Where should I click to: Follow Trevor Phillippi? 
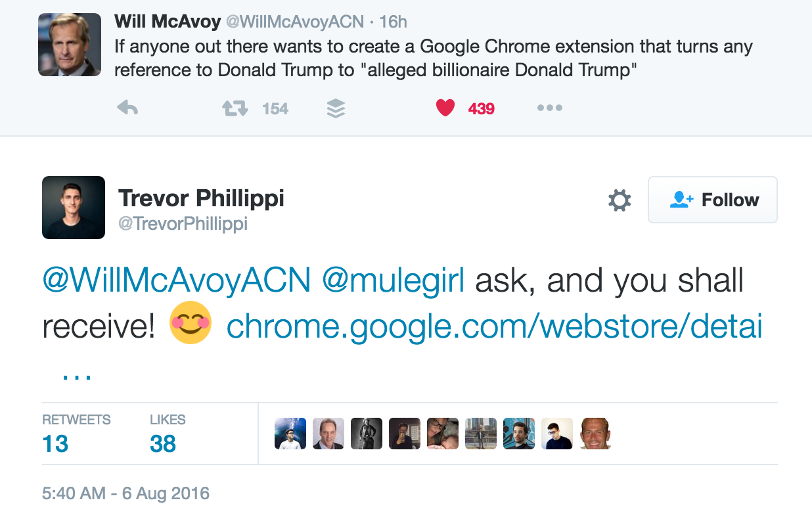coord(713,200)
